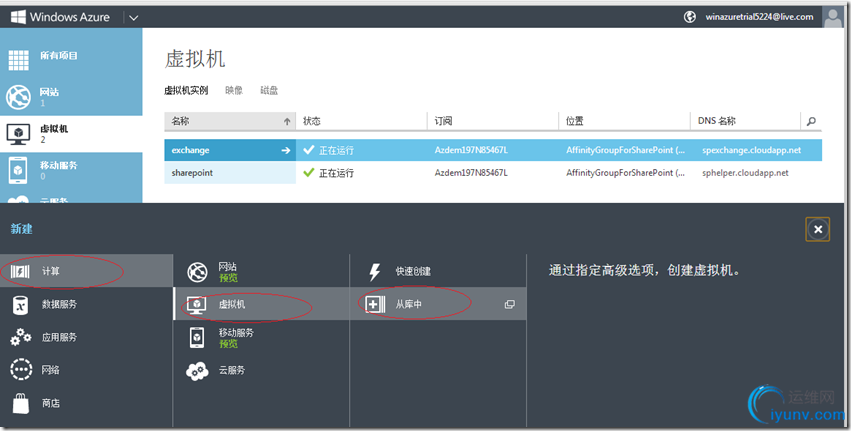Open account winazuretrial5224@live.com
This screenshot has height=431, width=851.
tap(759, 17)
